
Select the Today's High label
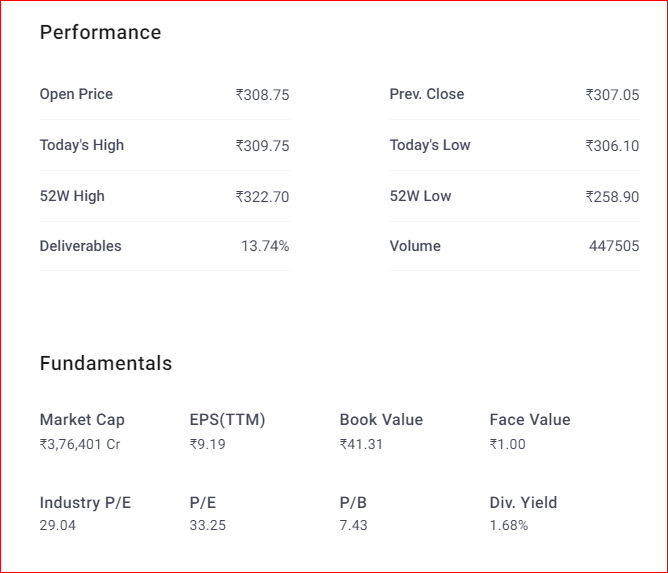pos(82,145)
